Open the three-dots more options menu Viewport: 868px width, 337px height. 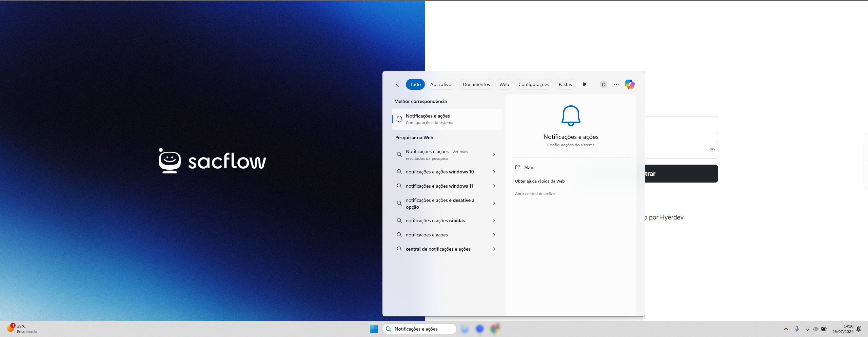click(616, 84)
